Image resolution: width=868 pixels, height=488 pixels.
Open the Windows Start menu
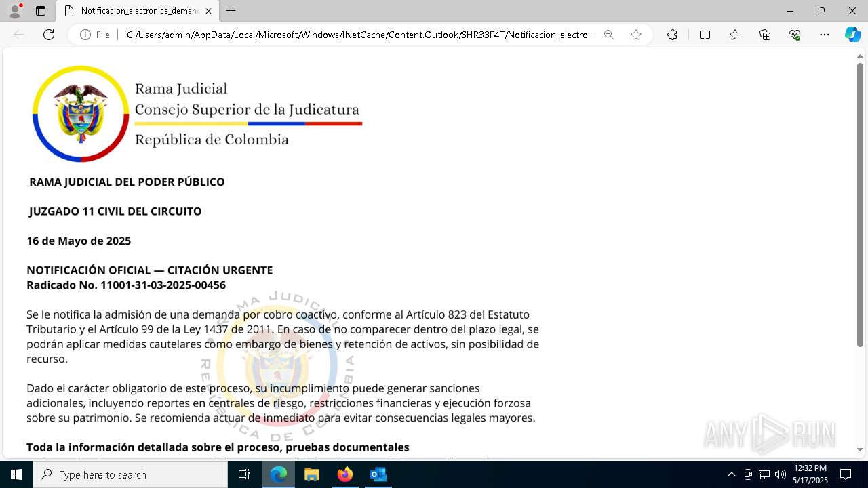(x=16, y=474)
